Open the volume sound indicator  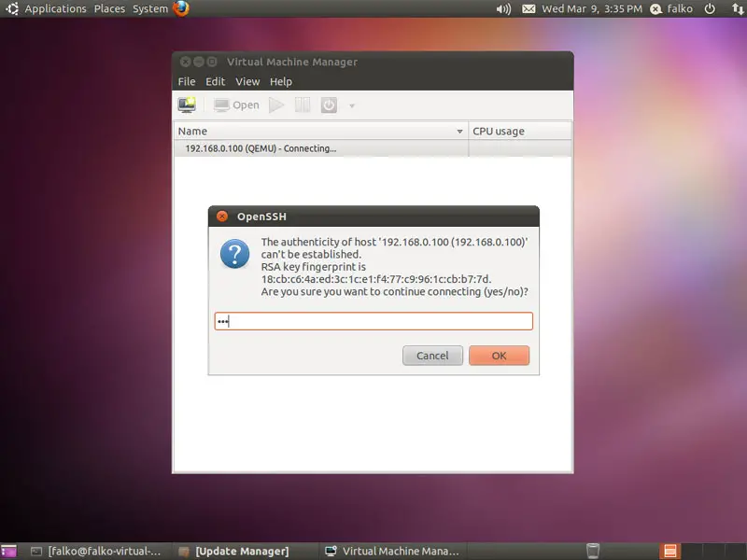click(503, 9)
